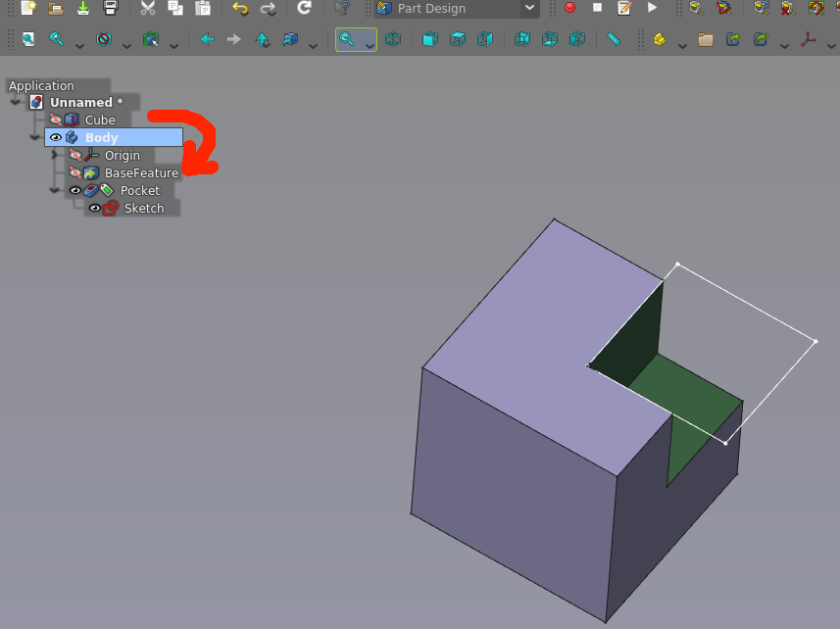Select the Front view cube icon
The height and width of the screenshot is (629, 840).
coord(428,39)
